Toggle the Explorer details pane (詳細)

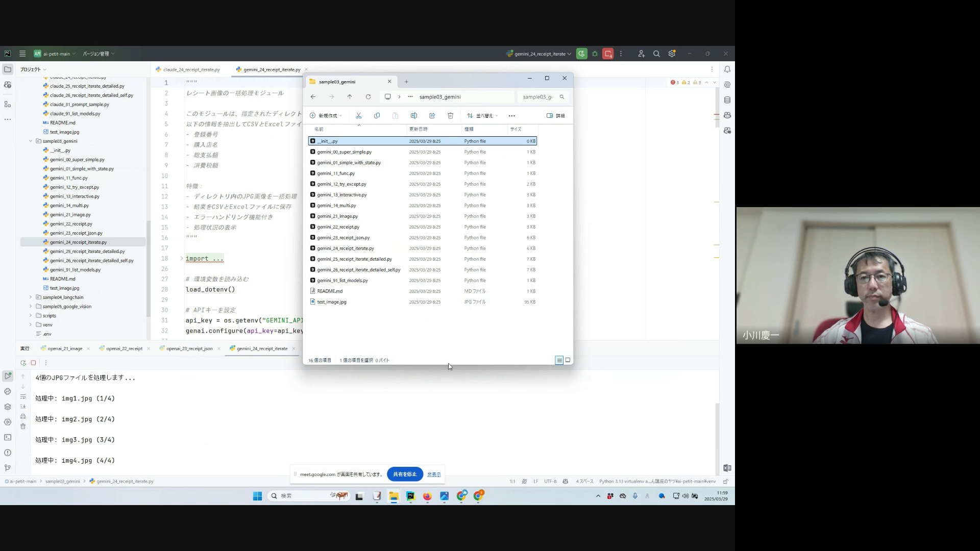555,116
